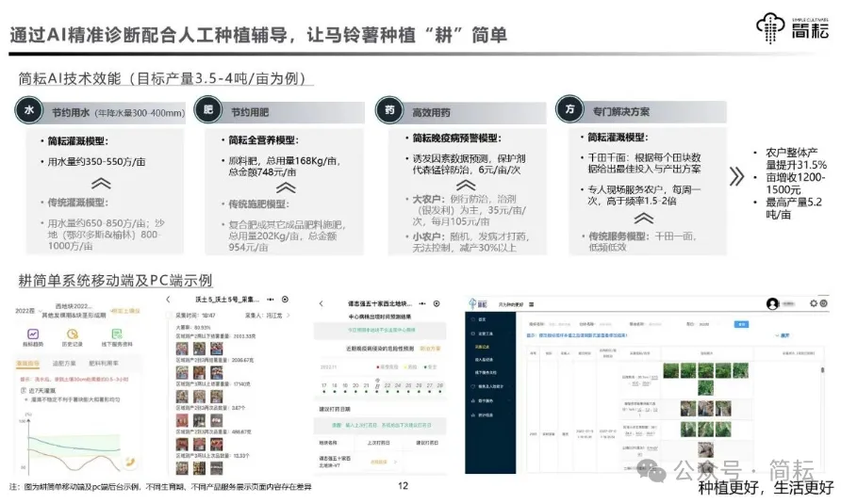Click the page number 12
This screenshot has width=841, height=504.
pyautogui.click(x=403, y=486)
